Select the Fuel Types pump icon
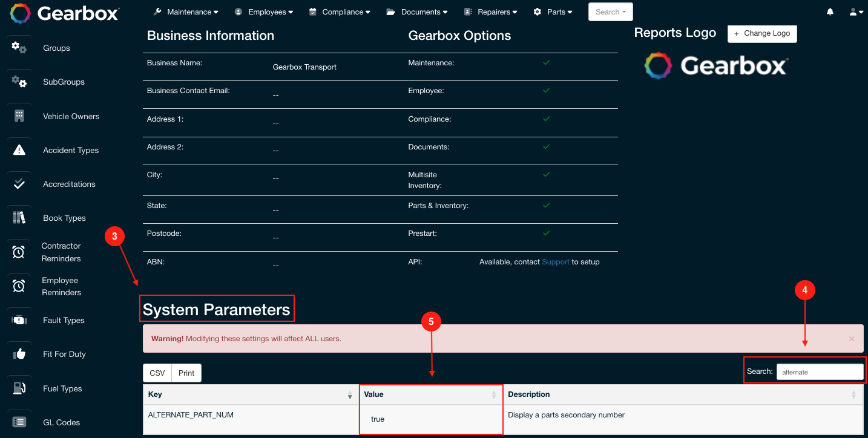 pyautogui.click(x=19, y=388)
